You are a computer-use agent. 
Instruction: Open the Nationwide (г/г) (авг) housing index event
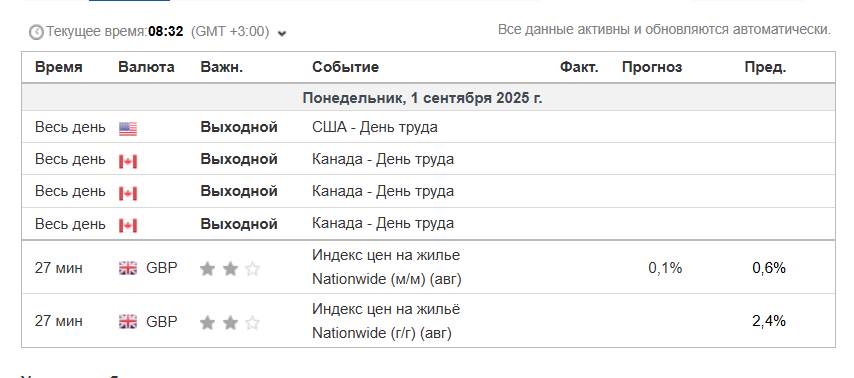click(386, 321)
